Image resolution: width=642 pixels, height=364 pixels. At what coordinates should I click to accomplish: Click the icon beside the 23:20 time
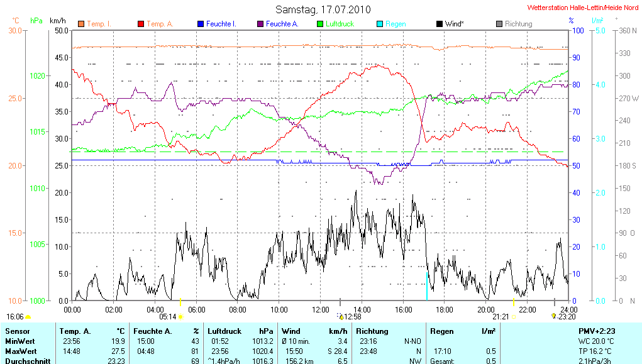pyautogui.click(x=553, y=316)
